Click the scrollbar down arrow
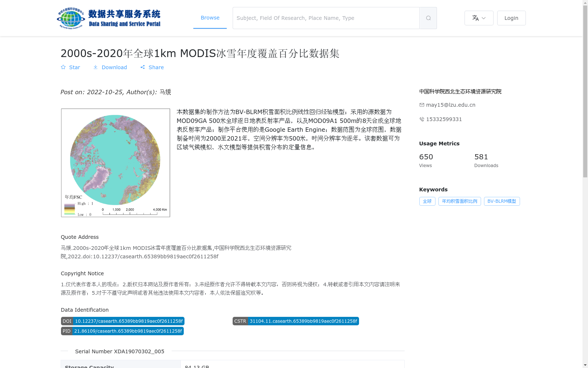 point(585,365)
